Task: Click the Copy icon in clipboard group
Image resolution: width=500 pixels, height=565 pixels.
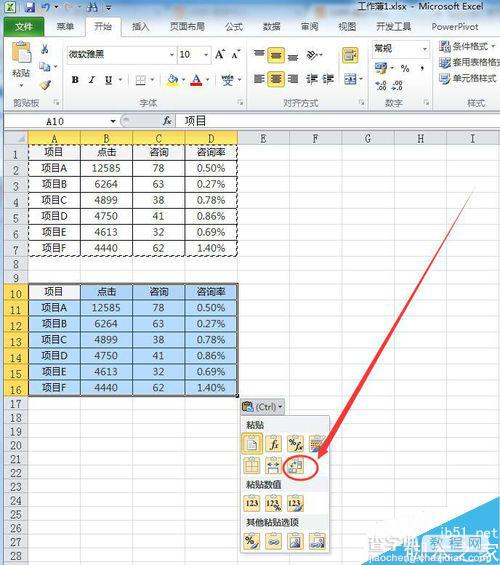Action: (x=45, y=67)
